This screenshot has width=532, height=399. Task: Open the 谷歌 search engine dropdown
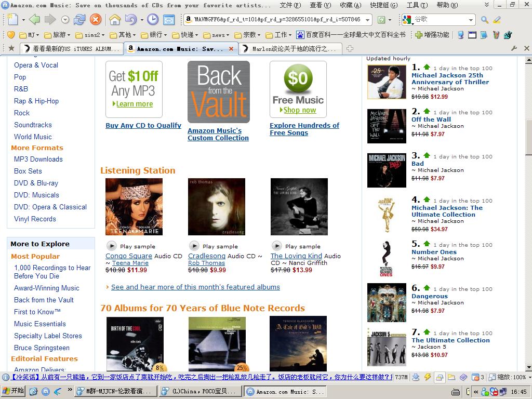(471, 20)
